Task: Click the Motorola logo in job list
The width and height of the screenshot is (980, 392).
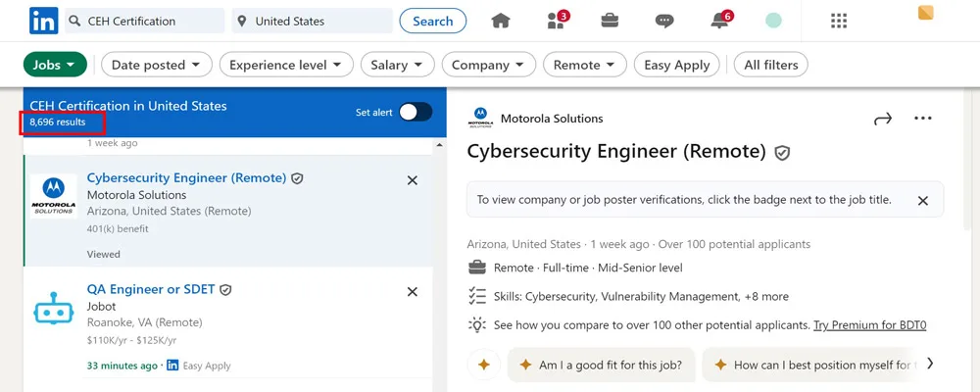Action: point(54,196)
